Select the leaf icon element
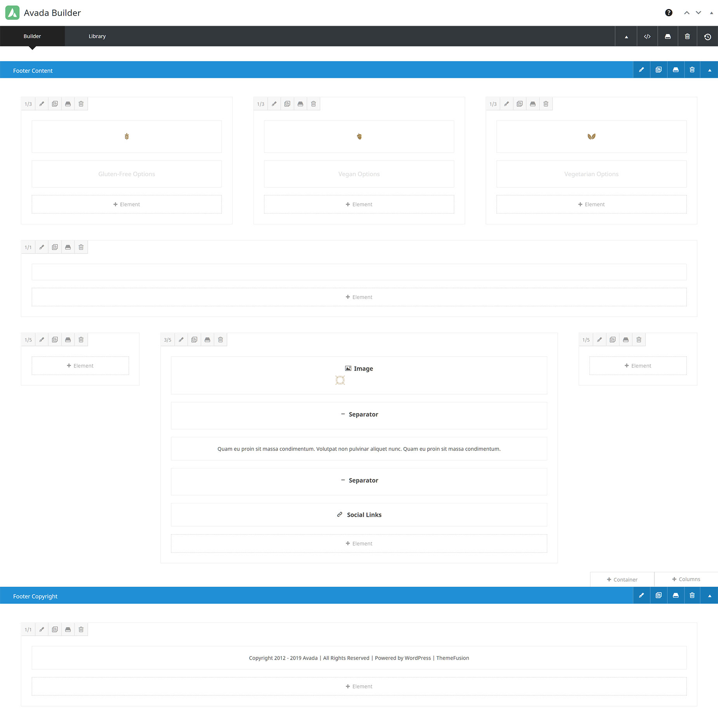The height and width of the screenshot is (728, 718). click(x=591, y=137)
